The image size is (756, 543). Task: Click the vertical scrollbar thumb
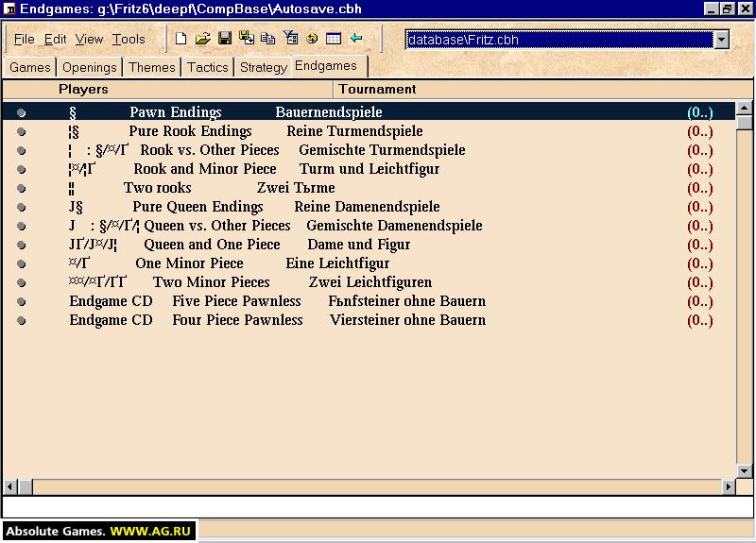click(x=744, y=123)
